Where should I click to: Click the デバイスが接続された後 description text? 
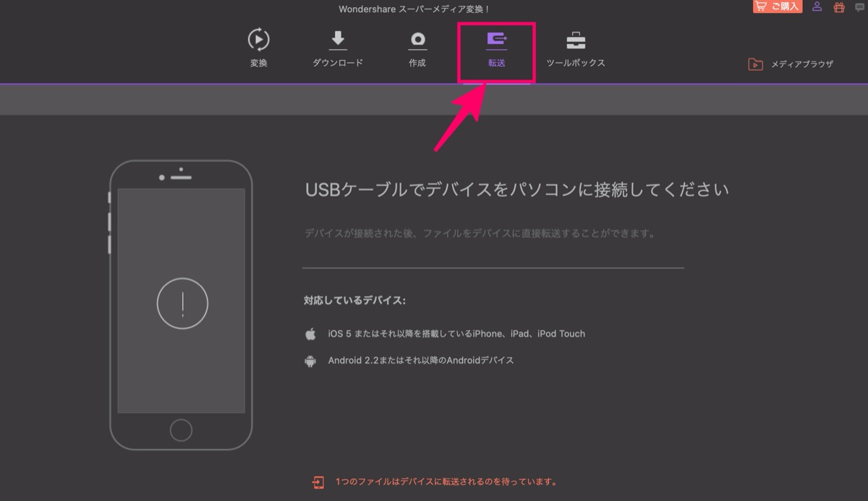480,234
